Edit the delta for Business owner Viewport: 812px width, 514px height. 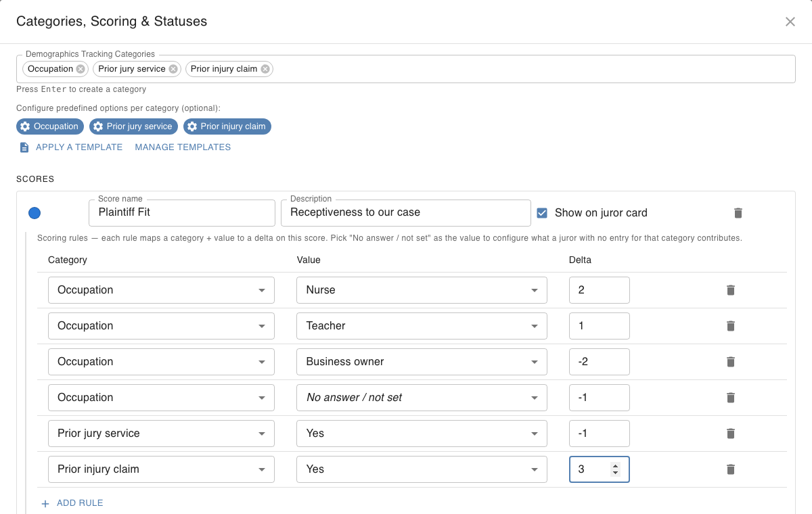600,362
